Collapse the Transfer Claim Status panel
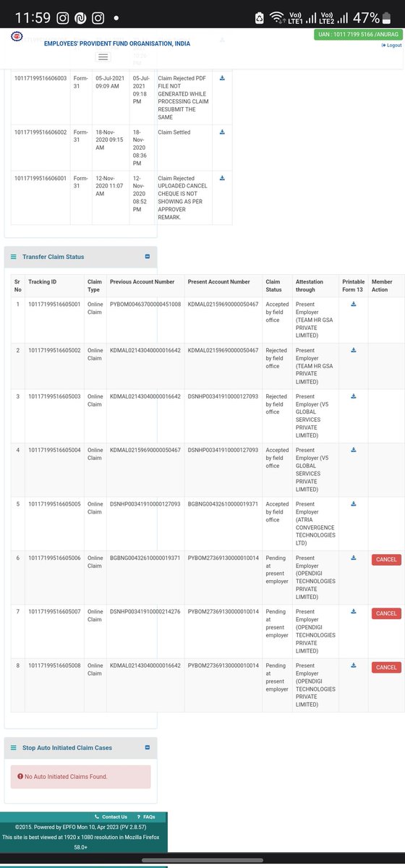This screenshot has width=405, height=868. click(x=148, y=257)
